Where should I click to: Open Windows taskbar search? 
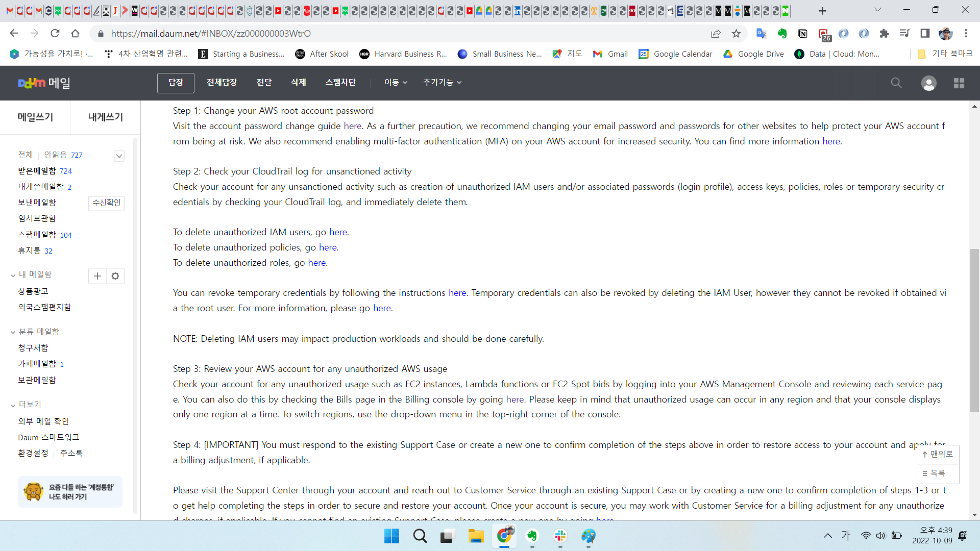click(x=420, y=536)
